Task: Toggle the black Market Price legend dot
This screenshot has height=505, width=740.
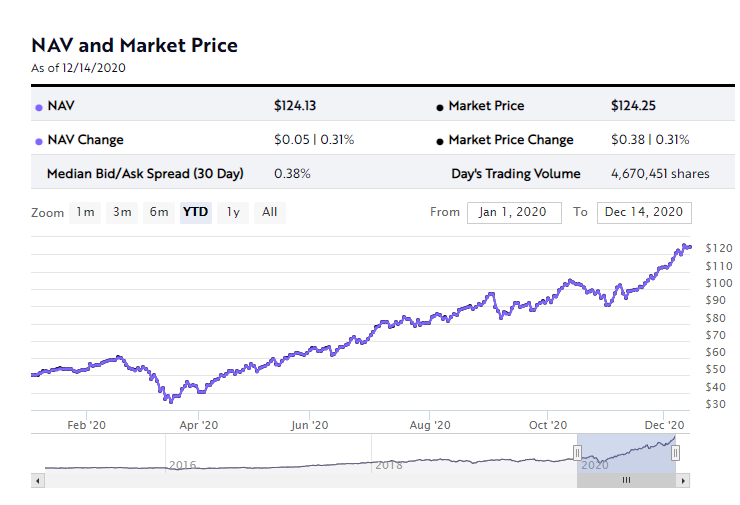Action: 439,108
